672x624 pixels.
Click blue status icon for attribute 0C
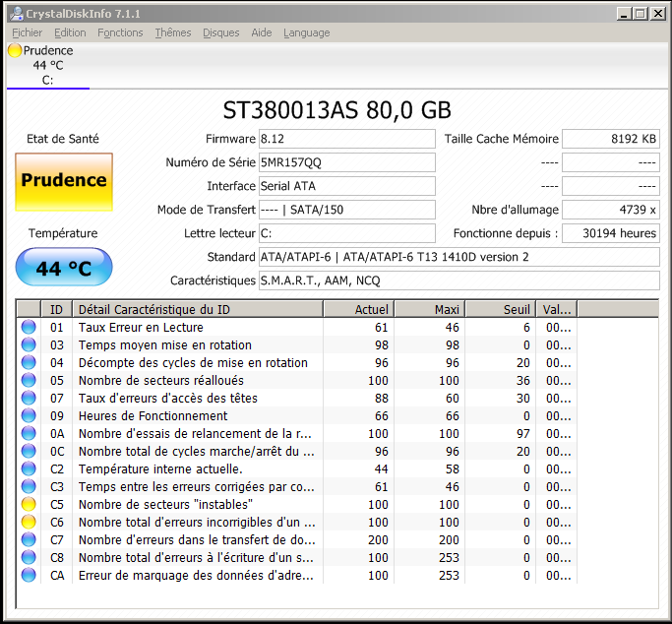(x=29, y=451)
